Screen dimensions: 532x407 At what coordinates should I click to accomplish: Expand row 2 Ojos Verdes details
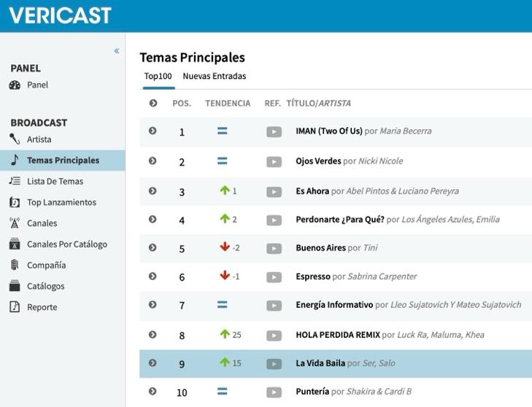coord(153,160)
